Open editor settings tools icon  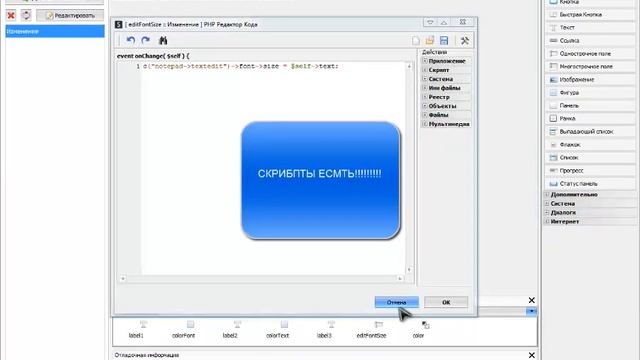pyautogui.click(x=464, y=40)
